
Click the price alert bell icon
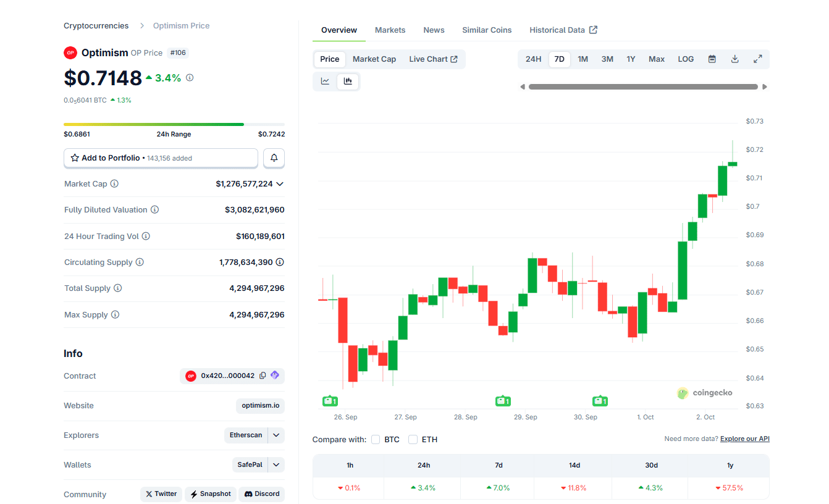(x=274, y=158)
